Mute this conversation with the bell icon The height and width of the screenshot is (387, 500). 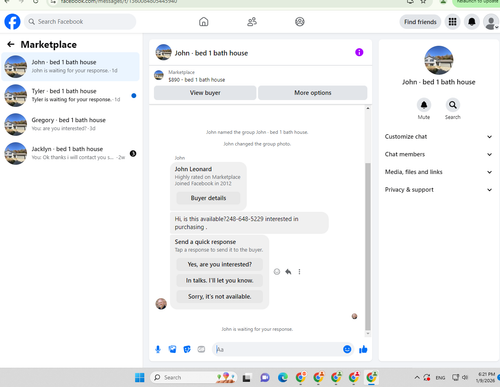coord(424,105)
